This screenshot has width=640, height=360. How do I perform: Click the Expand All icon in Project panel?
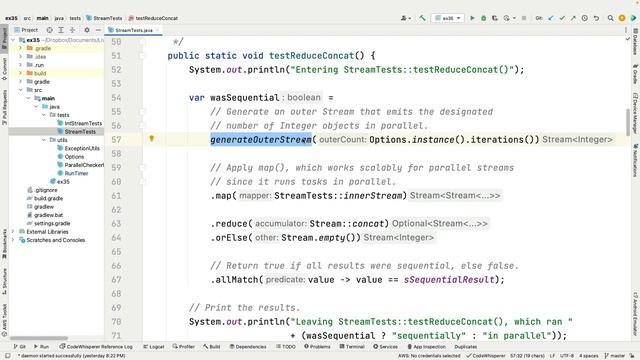tap(61, 30)
